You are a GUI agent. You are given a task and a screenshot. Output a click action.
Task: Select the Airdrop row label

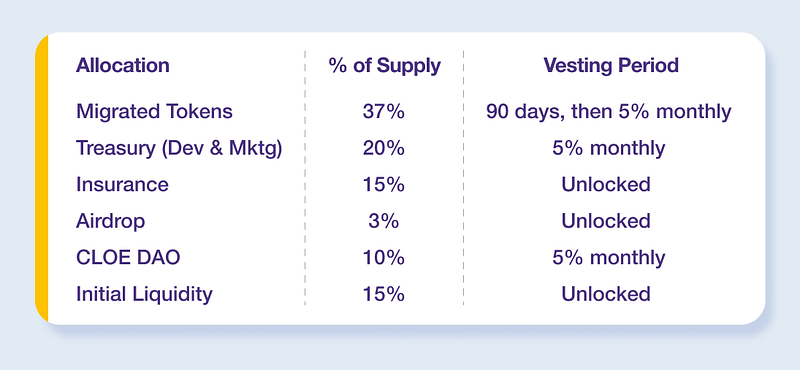[110, 221]
